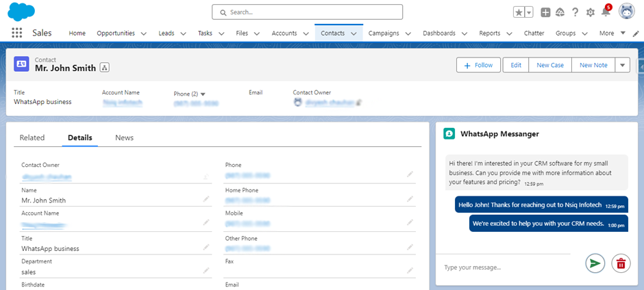Click the 'We're excited to help' message
The image size is (644, 290).
click(x=549, y=224)
